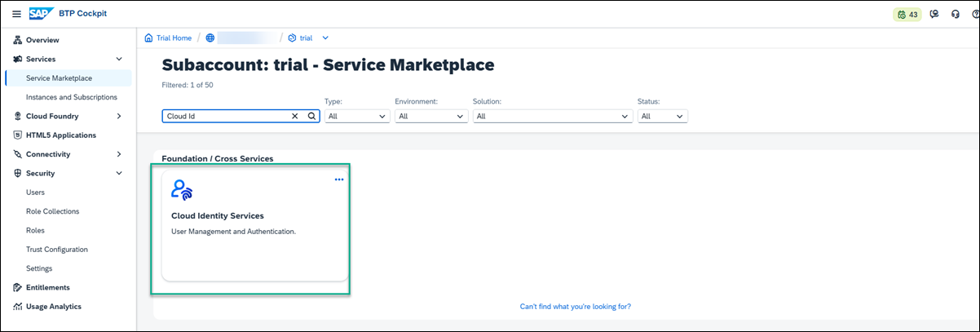Viewport: 980px width, 332px height.
Task: Click the "User Management and Authentication." description
Action: tap(233, 232)
